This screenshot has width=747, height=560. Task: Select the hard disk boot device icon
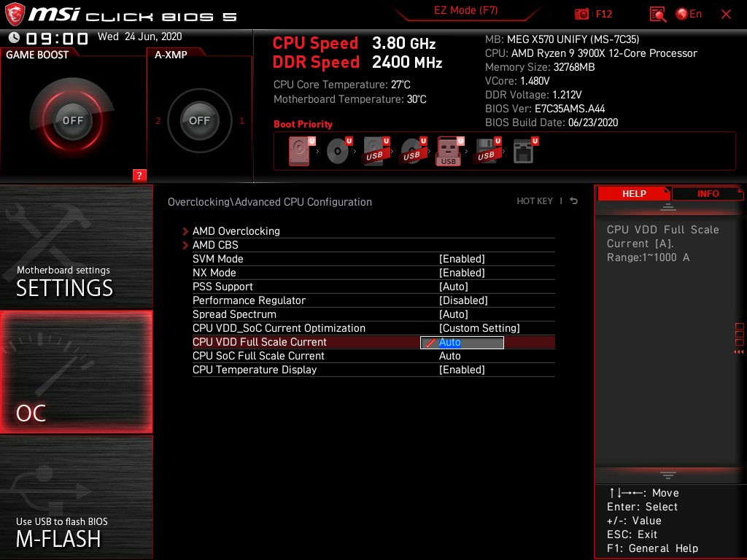coord(299,151)
